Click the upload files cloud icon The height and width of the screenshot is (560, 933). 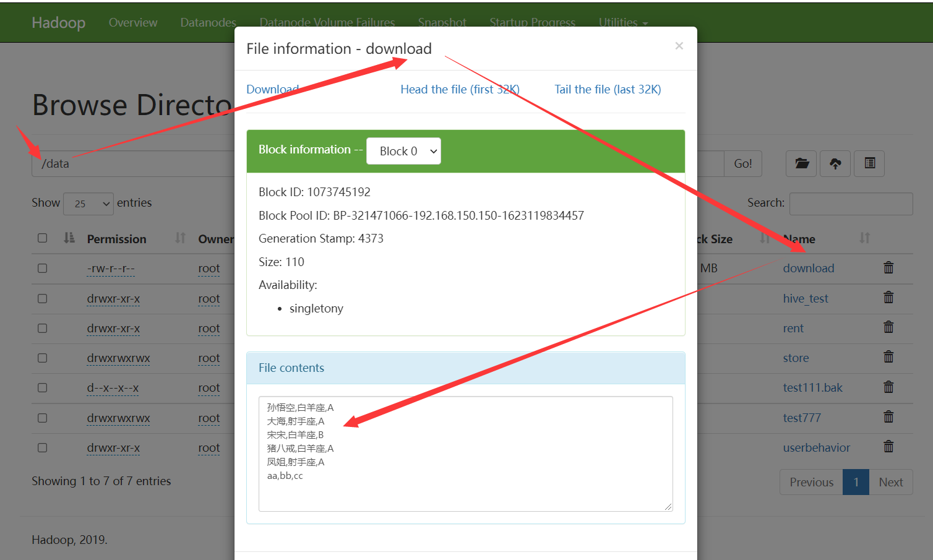[x=835, y=163]
